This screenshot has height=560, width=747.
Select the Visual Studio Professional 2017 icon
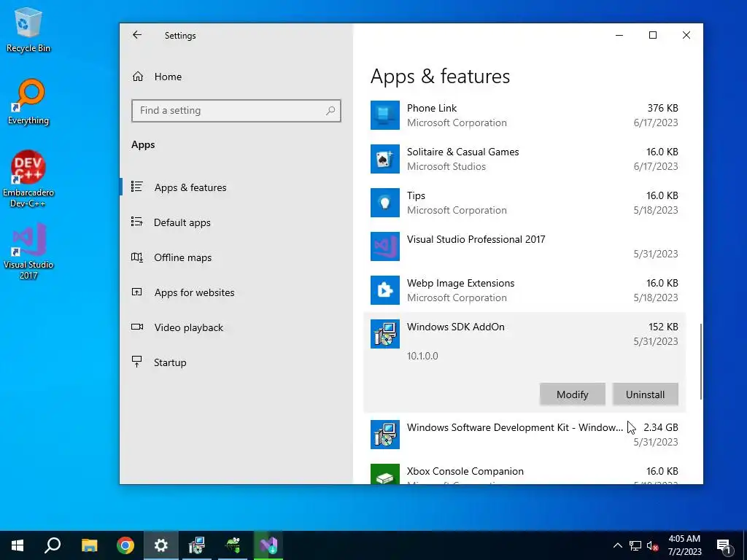(385, 246)
